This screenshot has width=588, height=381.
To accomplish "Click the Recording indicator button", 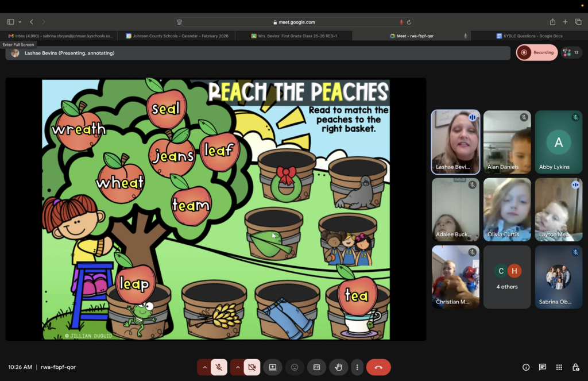I will pos(537,52).
